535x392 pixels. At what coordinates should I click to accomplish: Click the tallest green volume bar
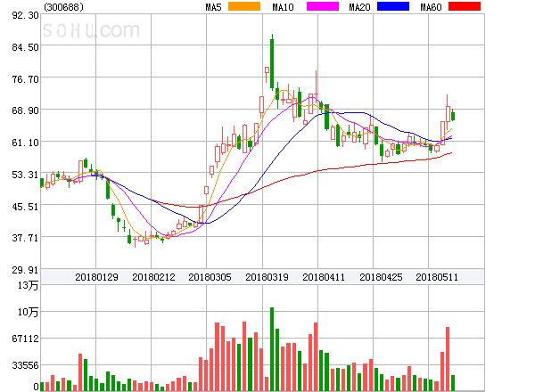272,349
